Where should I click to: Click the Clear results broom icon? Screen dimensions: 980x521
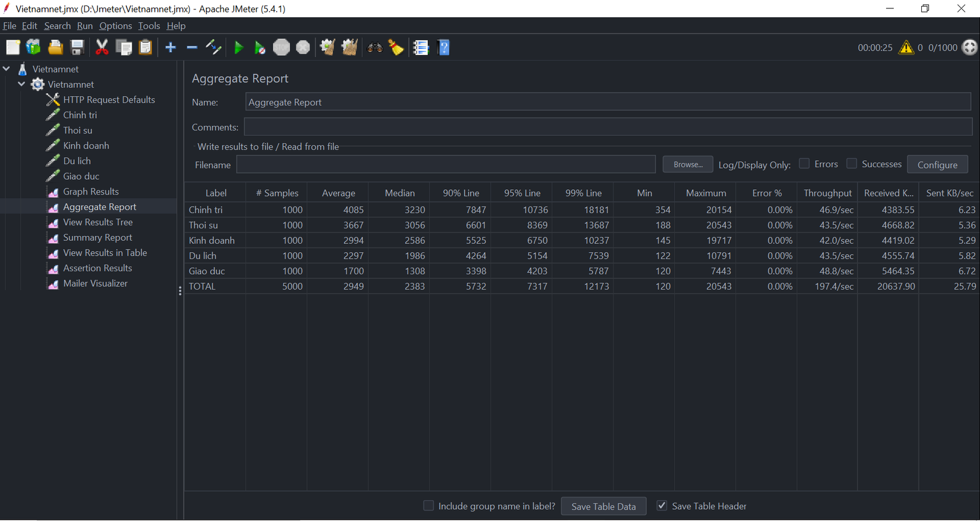(327, 47)
